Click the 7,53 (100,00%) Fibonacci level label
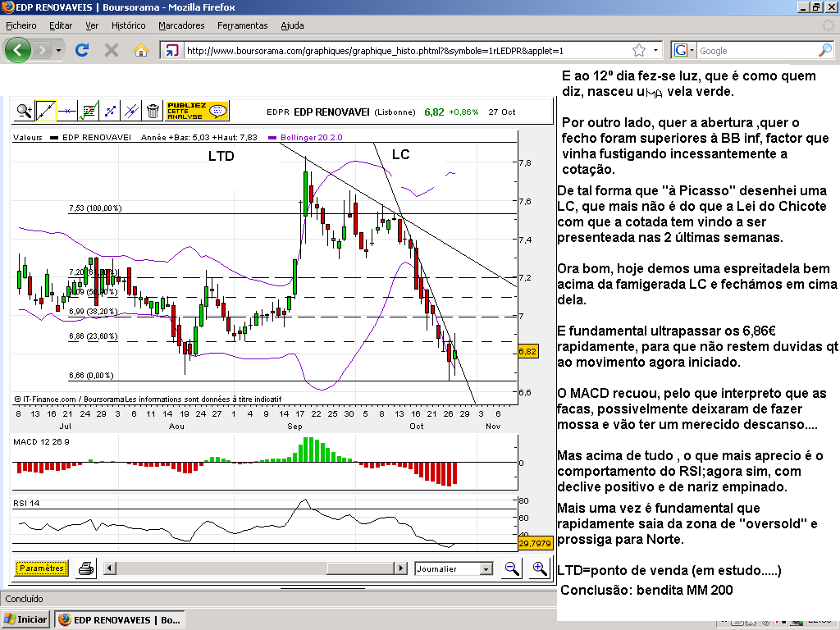This screenshot has height=630, width=840. coord(95,208)
